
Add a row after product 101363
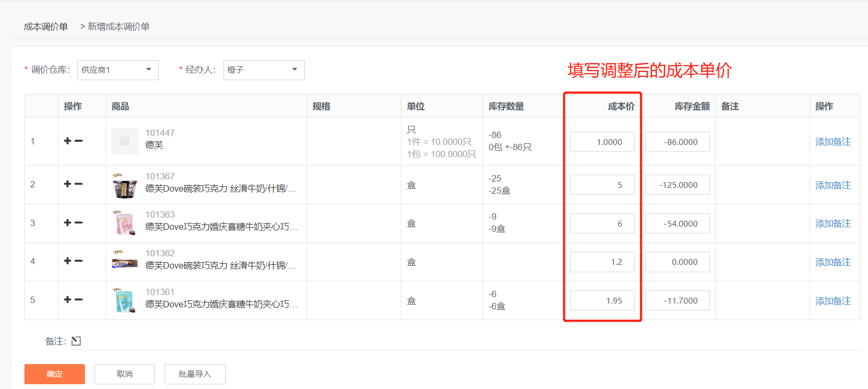click(67, 223)
